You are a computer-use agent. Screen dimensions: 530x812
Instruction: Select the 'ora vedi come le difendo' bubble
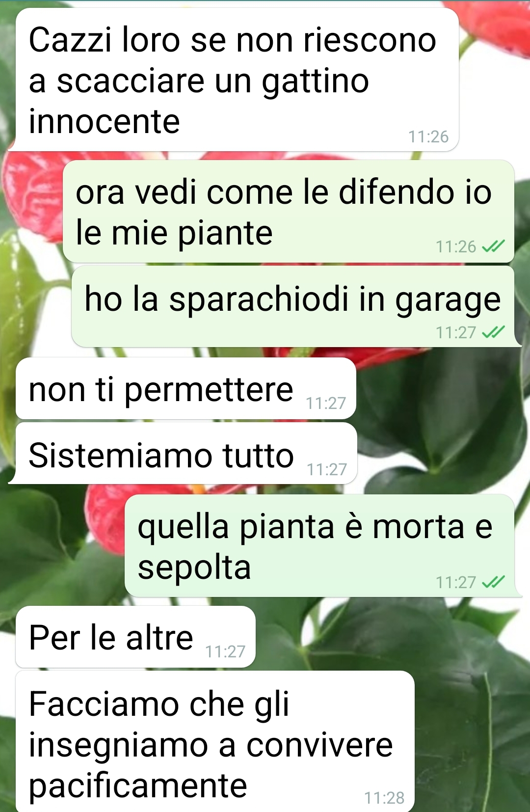(289, 211)
